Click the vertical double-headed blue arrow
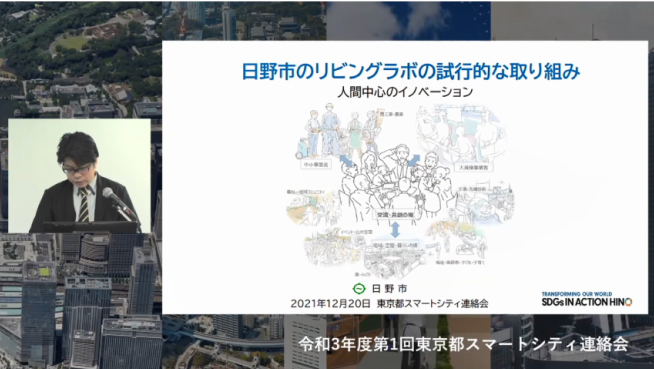 (x=395, y=230)
